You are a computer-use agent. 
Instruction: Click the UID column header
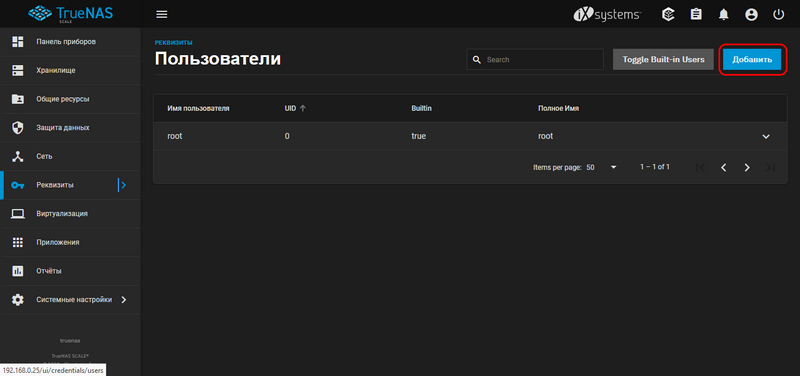click(290, 108)
